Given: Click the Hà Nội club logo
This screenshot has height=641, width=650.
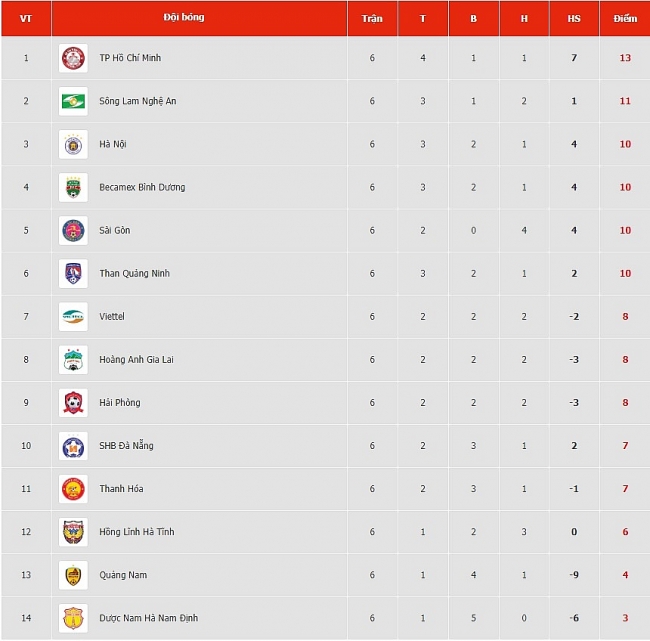Looking at the screenshot, I should [73, 144].
